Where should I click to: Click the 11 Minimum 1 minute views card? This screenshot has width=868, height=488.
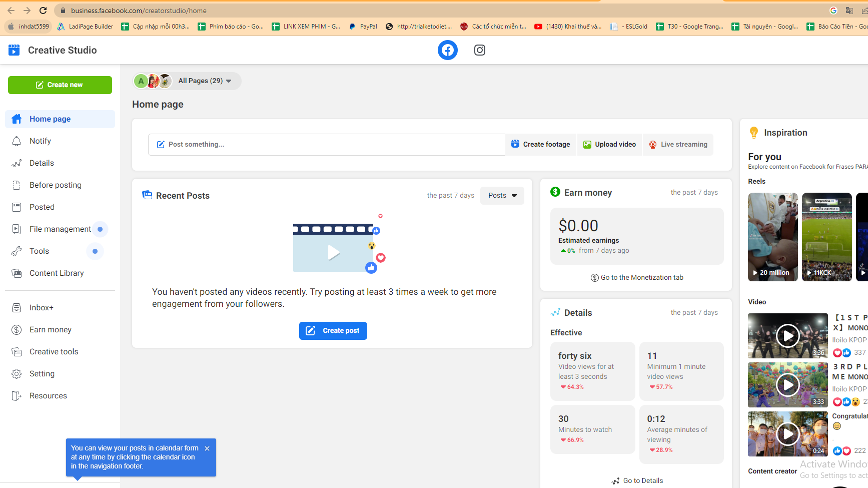(x=681, y=371)
